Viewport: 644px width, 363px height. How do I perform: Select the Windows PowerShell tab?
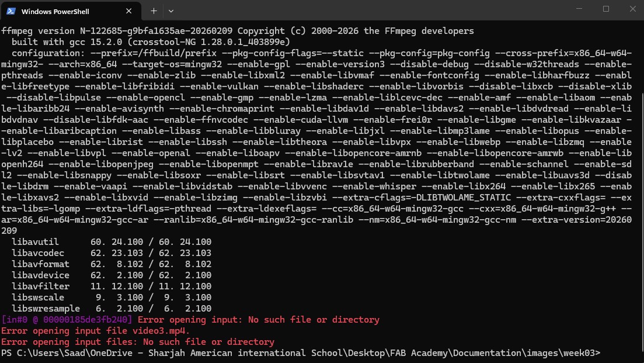point(70,10)
